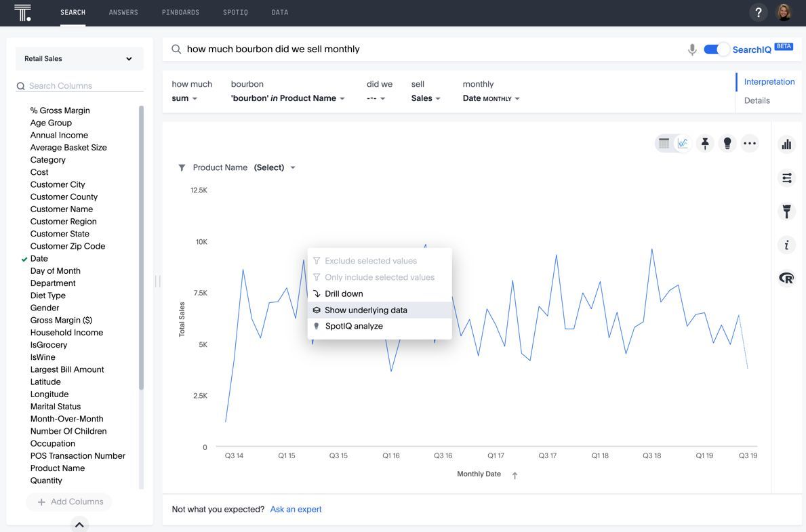Open the help question mark icon

click(x=759, y=12)
